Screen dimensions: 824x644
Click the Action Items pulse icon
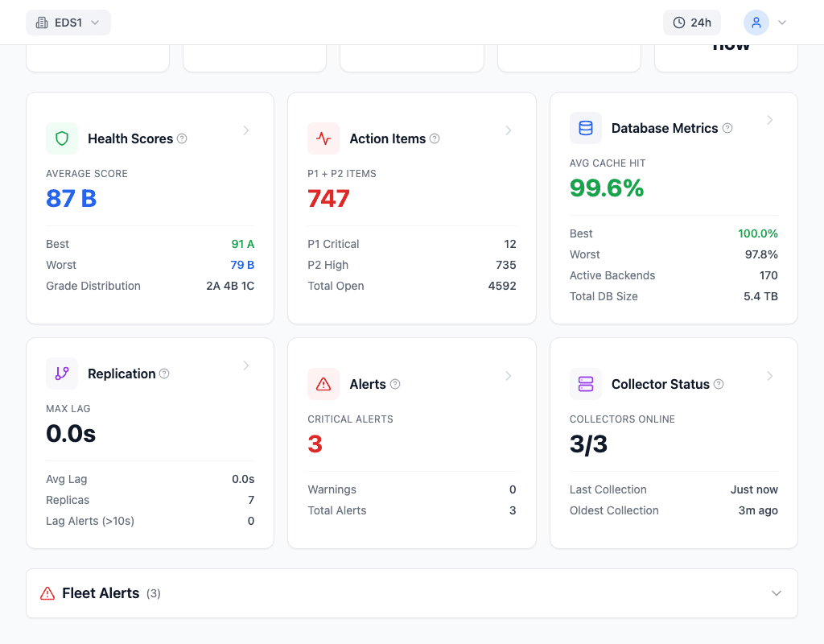point(323,138)
